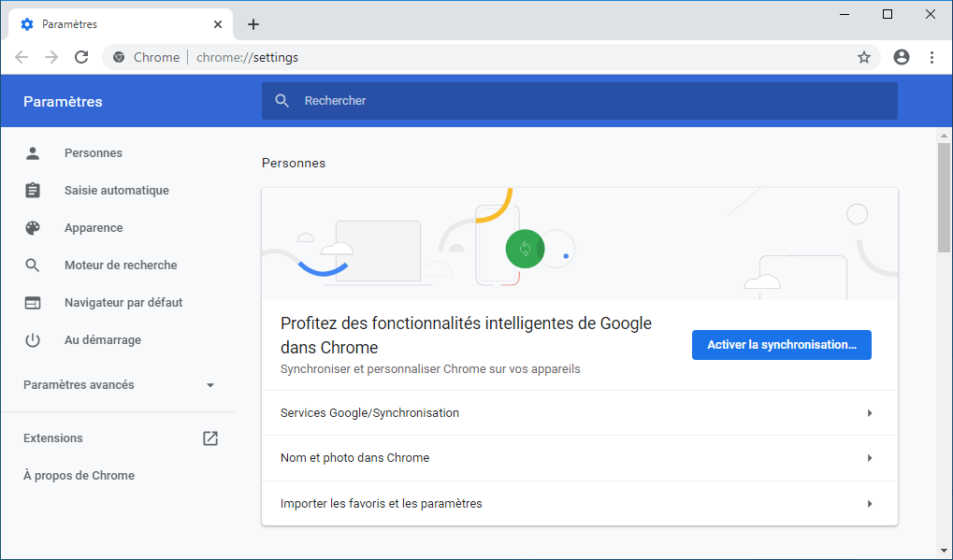The width and height of the screenshot is (953, 560).
Task: Click the page scrollbar thumb
Action: click(944, 198)
